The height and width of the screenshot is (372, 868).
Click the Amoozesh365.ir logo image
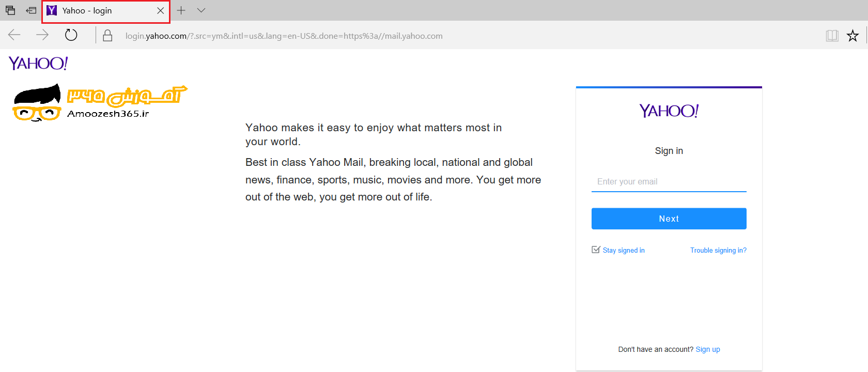coord(99,103)
